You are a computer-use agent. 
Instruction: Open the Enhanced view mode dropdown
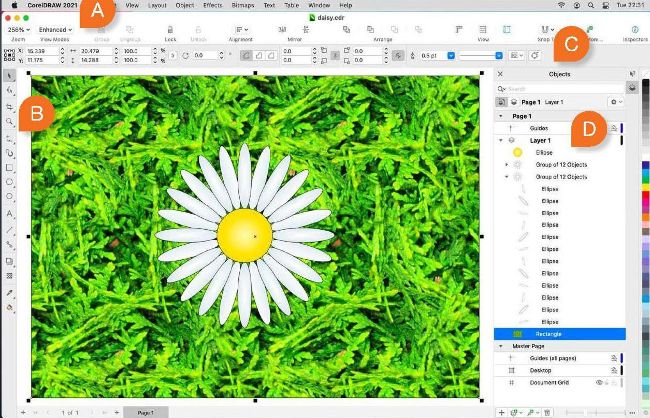[x=57, y=29]
